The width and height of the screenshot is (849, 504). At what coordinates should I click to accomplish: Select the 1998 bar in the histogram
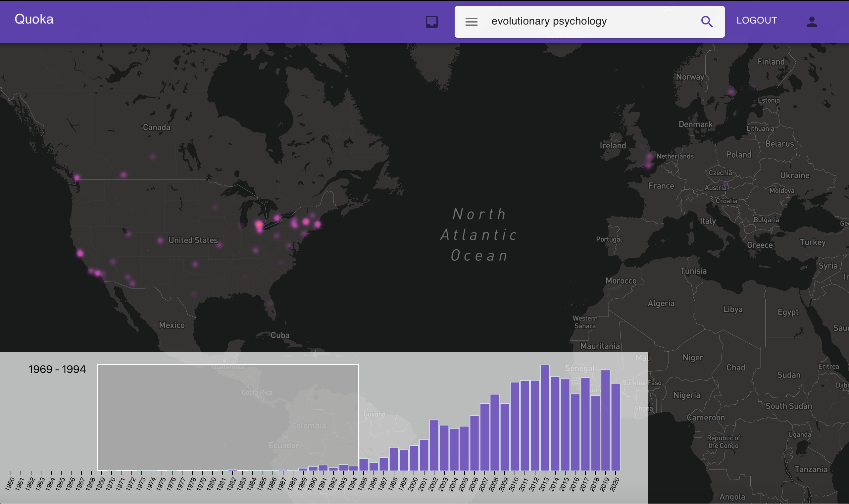tap(394, 459)
